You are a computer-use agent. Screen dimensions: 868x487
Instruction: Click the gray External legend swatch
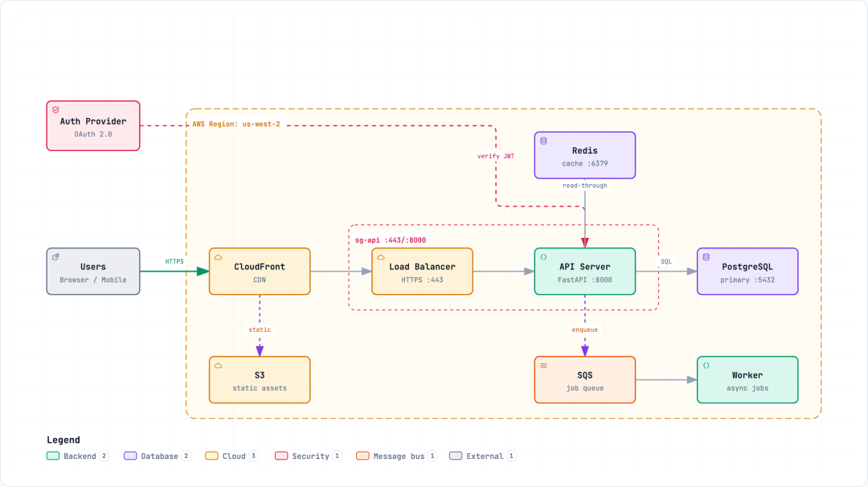tap(456, 456)
